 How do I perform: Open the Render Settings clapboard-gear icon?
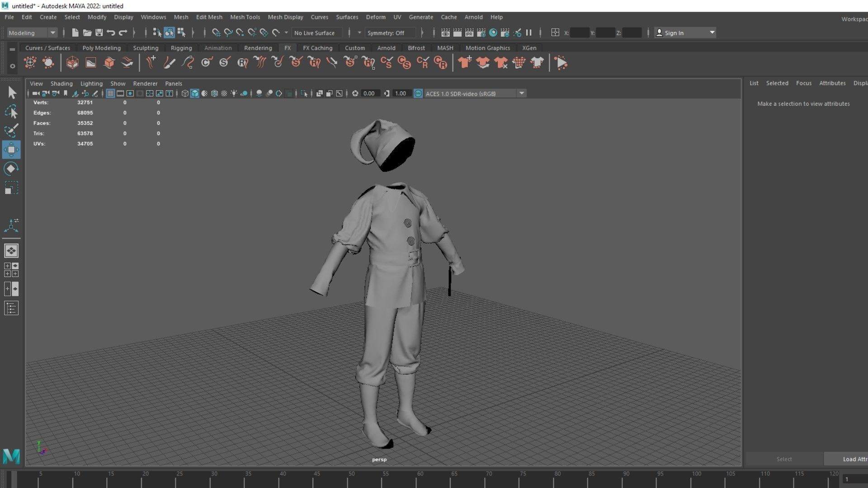[481, 33]
